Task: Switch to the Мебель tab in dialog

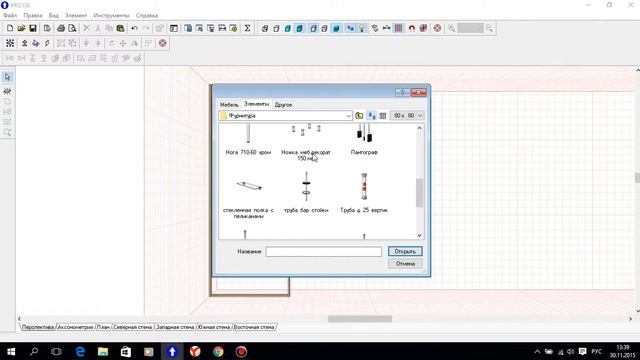Action: coord(229,104)
